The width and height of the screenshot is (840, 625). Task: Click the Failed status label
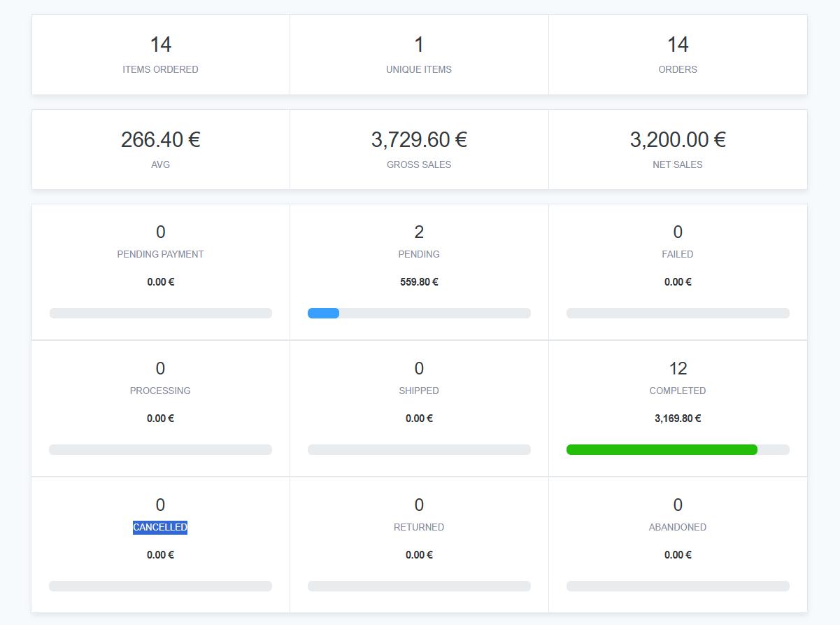click(677, 254)
